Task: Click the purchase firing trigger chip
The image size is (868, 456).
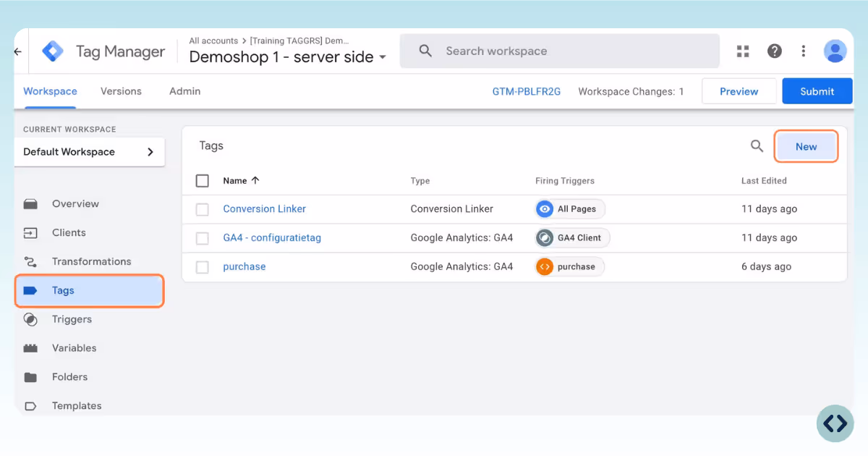Action: 570,267
